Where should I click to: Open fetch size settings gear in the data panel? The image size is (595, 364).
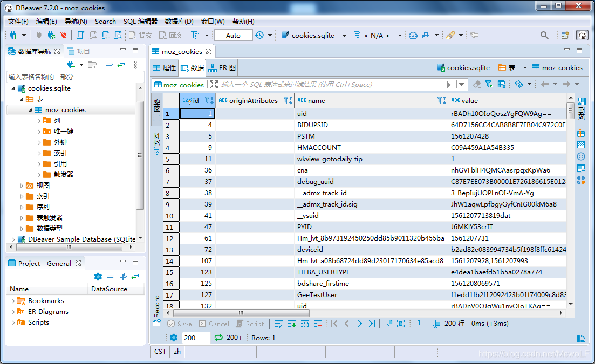pos(174,338)
